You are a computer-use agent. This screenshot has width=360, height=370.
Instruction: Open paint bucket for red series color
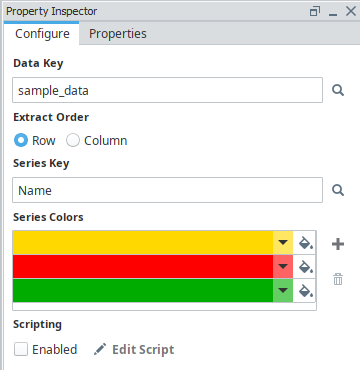305,267
